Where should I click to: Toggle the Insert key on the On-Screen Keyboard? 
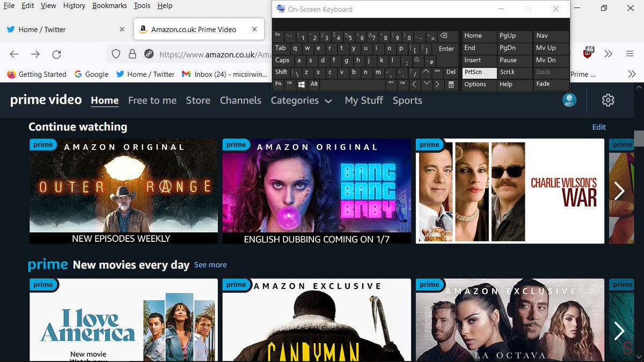tap(479, 61)
